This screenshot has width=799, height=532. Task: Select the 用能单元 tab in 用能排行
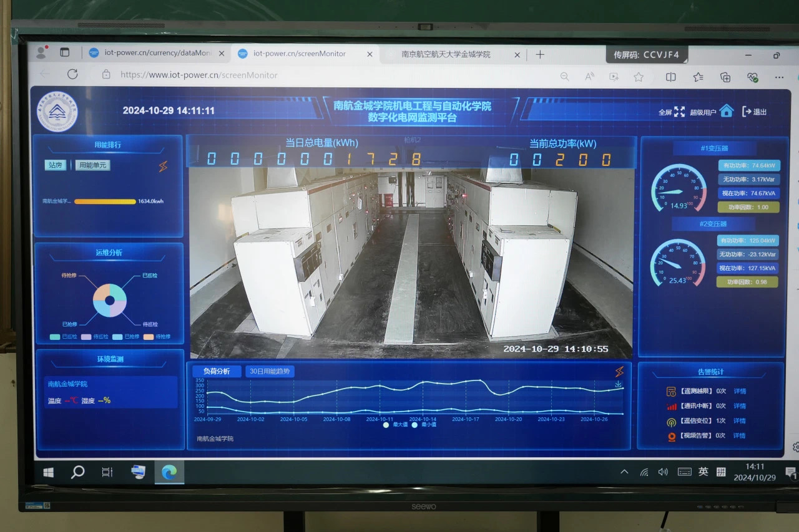93,165
